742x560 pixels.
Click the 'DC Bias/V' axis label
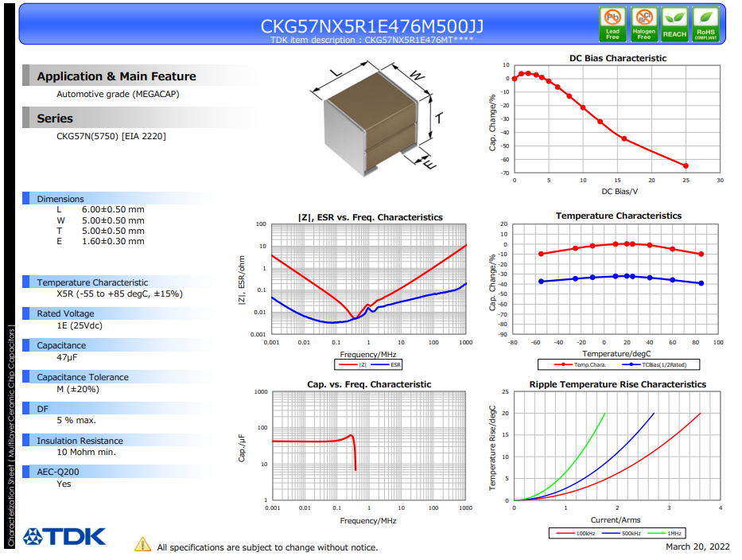point(620,192)
